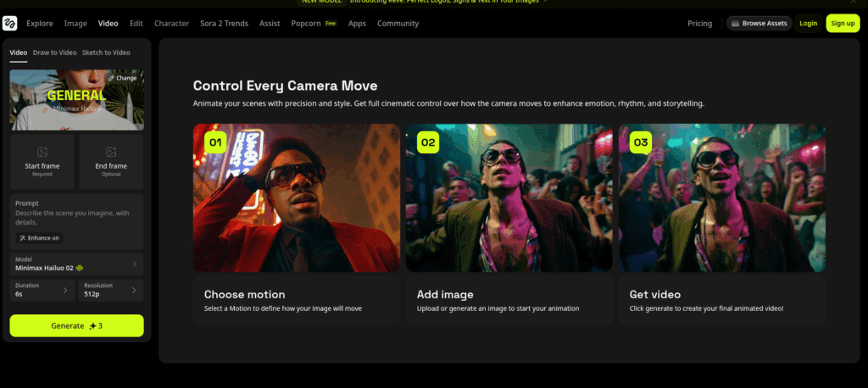
Task: Select the Choose motion preview image
Action: point(297,198)
